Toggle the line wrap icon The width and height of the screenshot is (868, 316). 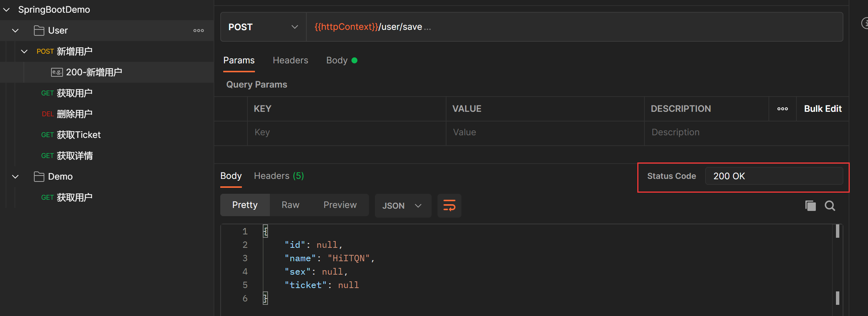[x=449, y=205]
